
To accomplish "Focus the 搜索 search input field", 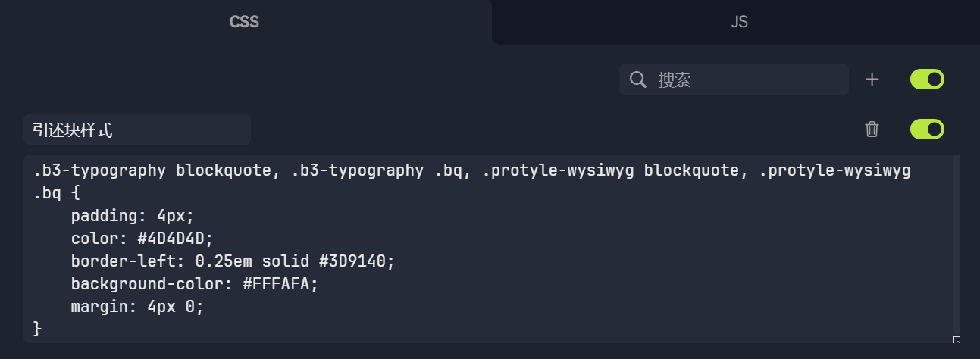I will (747, 80).
